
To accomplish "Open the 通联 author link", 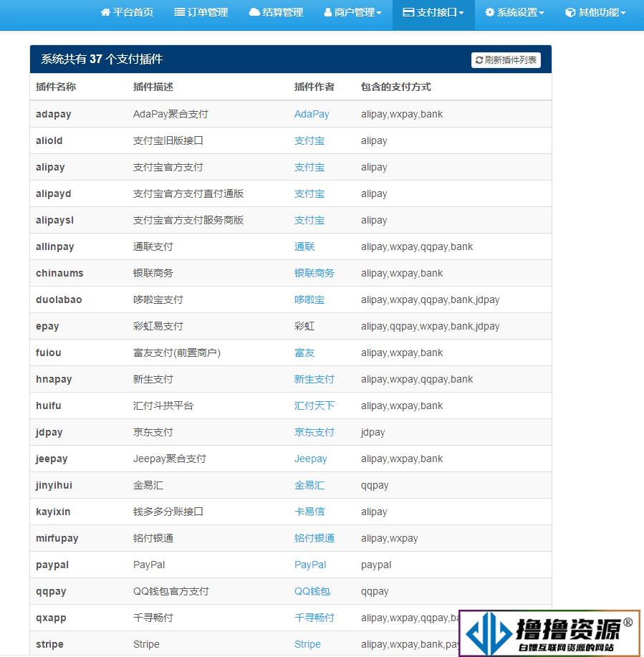I will pyautogui.click(x=304, y=246).
